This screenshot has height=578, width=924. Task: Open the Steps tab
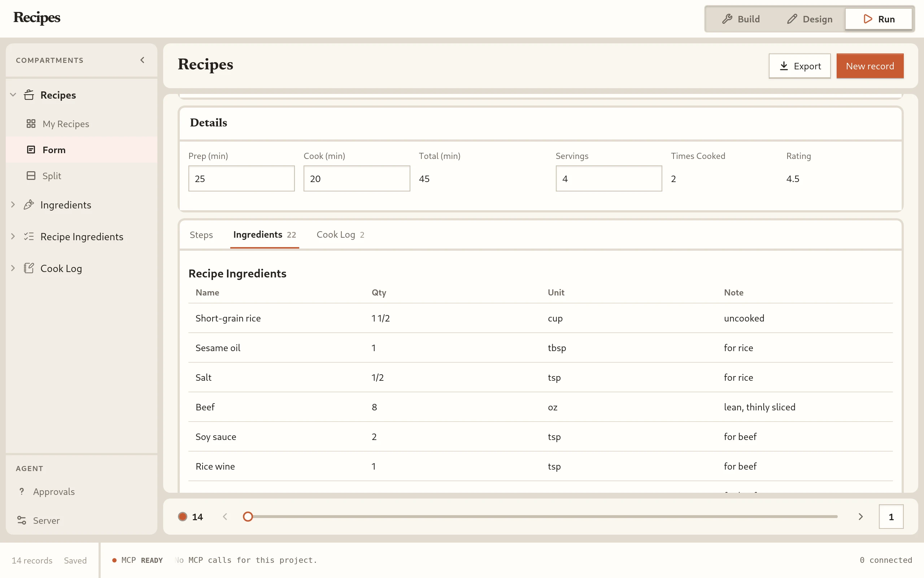tap(201, 235)
